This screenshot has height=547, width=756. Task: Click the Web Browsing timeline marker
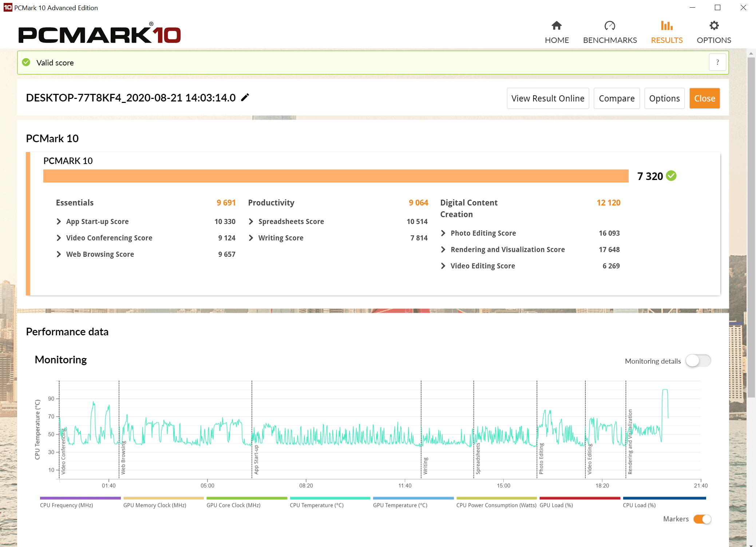(x=123, y=458)
